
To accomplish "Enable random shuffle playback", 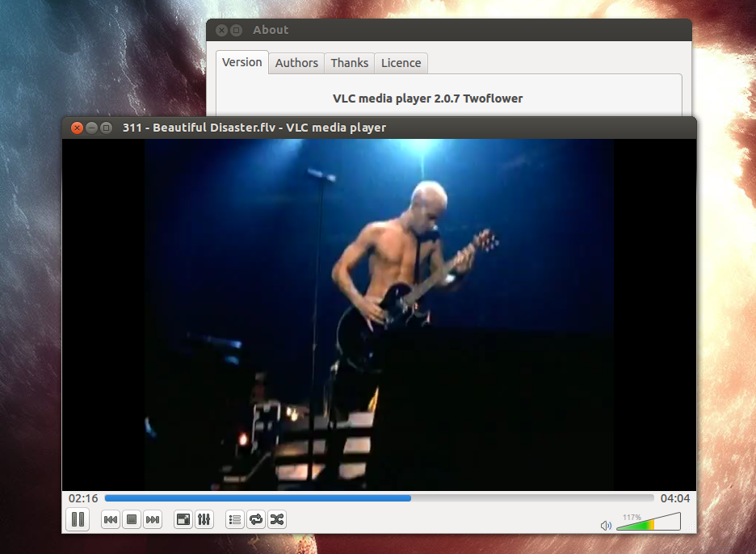I will pos(276,519).
